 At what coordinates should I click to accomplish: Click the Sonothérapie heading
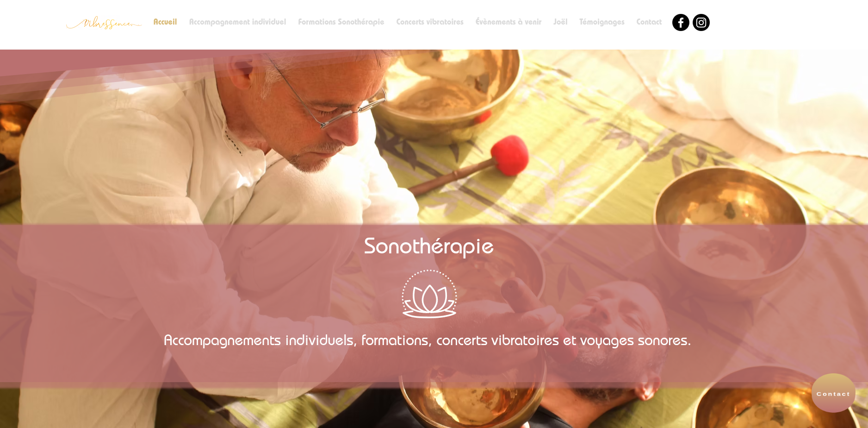pyautogui.click(x=429, y=246)
